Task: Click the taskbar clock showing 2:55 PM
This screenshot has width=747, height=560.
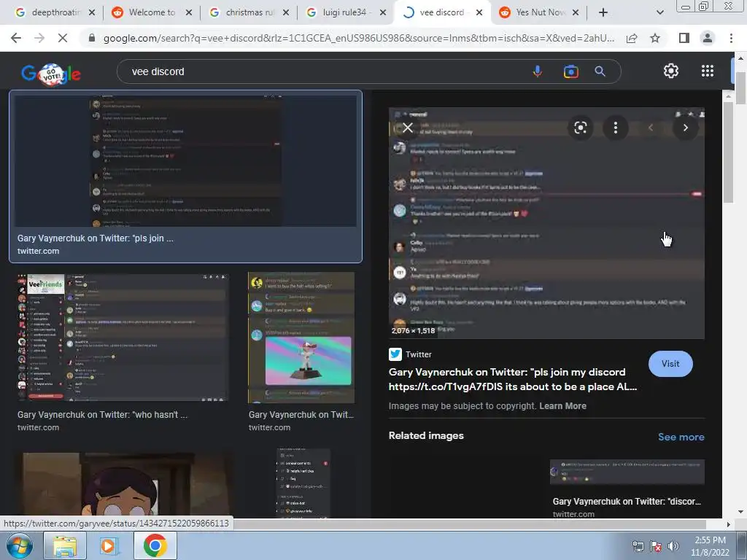Action: (x=710, y=546)
